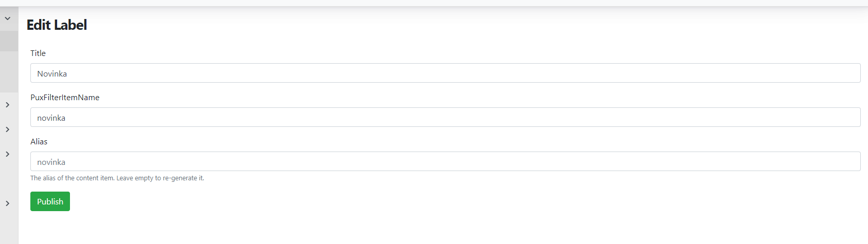Focus the Alias input field
This screenshot has height=244, width=868.
(445, 162)
